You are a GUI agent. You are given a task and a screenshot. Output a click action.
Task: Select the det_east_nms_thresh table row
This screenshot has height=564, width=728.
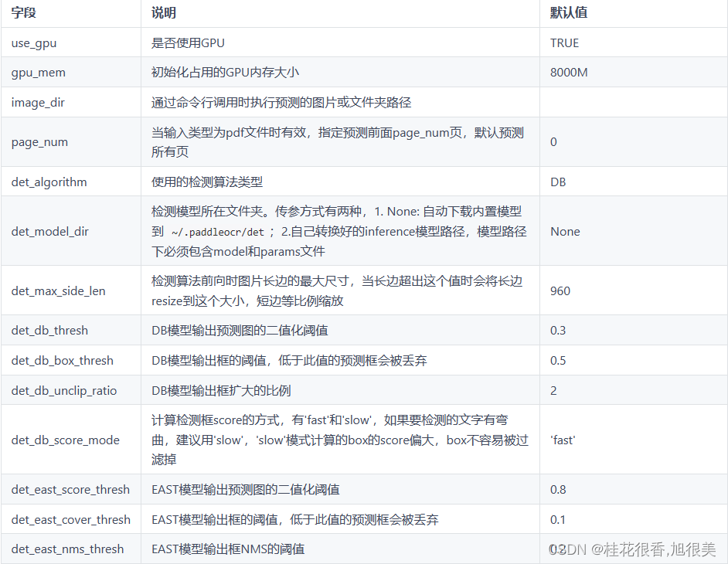coord(309,549)
